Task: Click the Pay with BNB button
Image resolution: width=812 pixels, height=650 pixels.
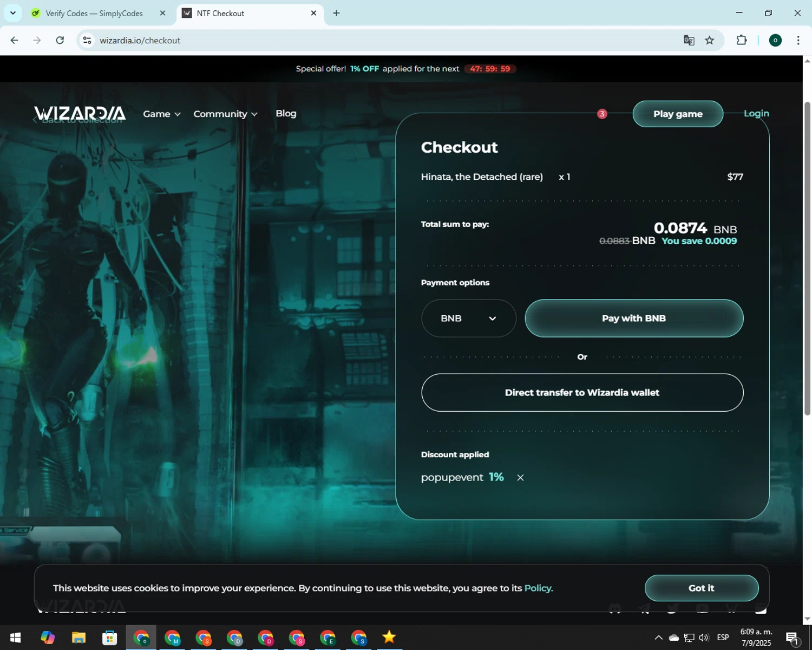Action: click(x=634, y=318)
